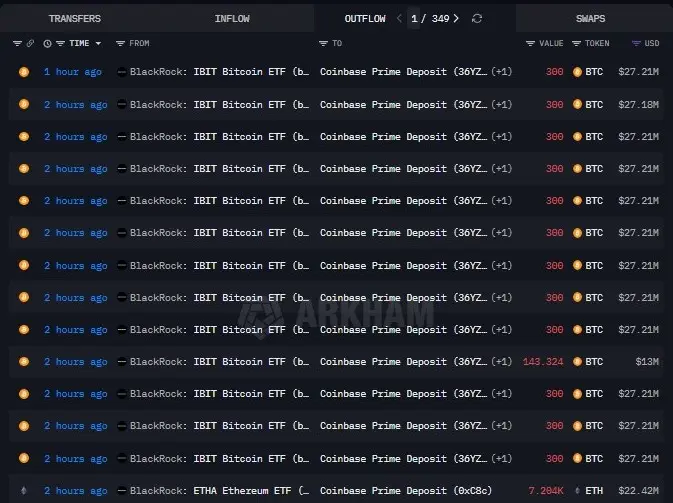
Task: Click BlackRock entity logo in the 1 hour ago row
Action: (x=122, y=72)
